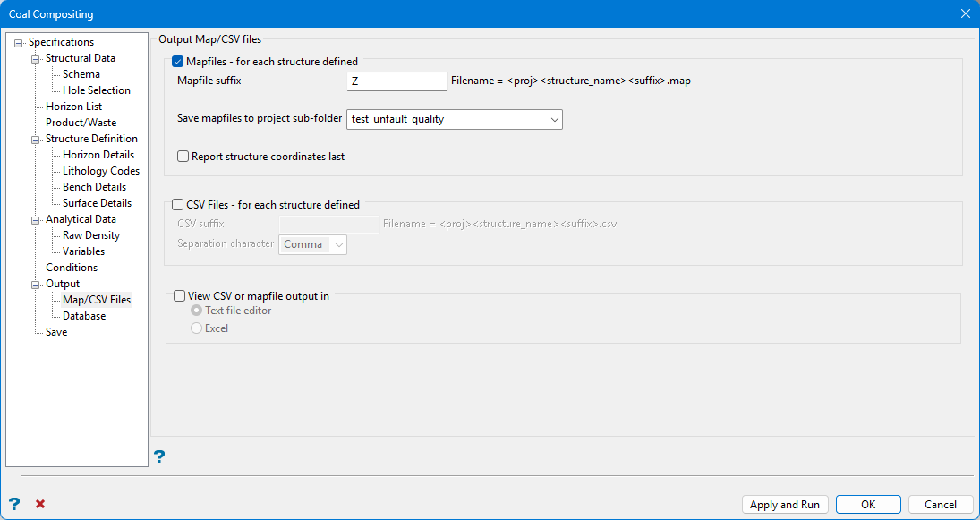The width and height of the screenshot is (980, 520).
Task: Click the blue question mark under the settings panel
Action: (x=159, y=457)
